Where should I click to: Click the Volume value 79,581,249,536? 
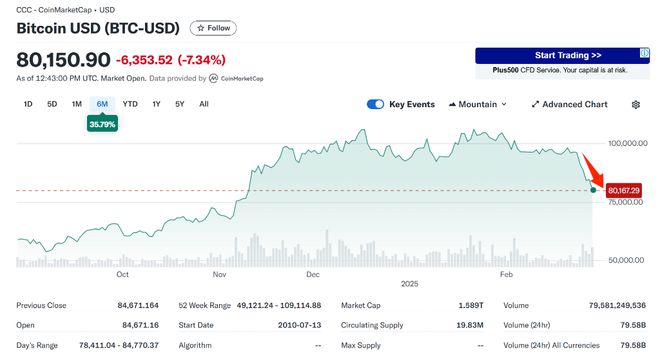point(617,305)
